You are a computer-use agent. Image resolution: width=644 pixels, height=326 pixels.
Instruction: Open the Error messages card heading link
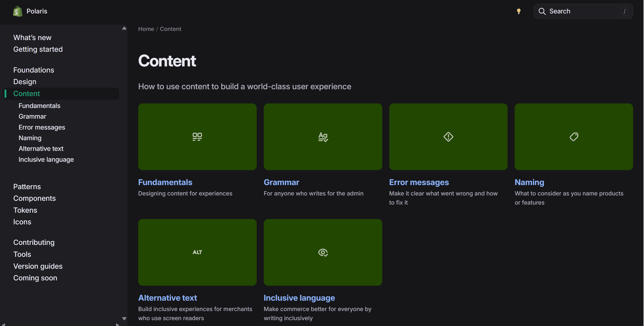[x=419, y=182]
